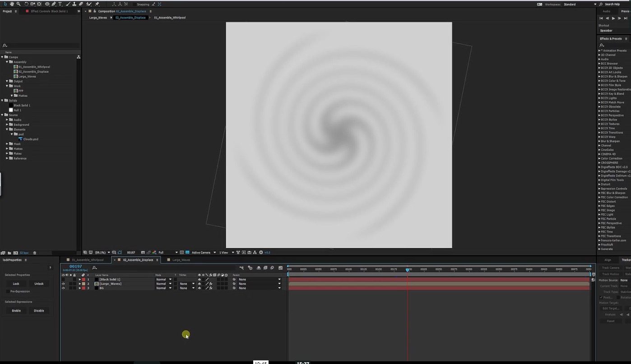Select the Clone Stamp tool
Screen dimensions: 631x364
point(74,4)
